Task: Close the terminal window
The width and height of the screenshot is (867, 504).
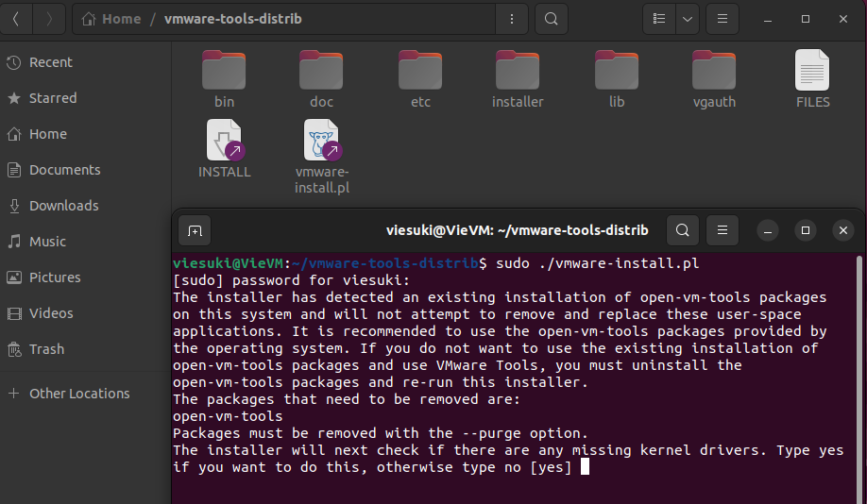Action: [x=843, y=230]
